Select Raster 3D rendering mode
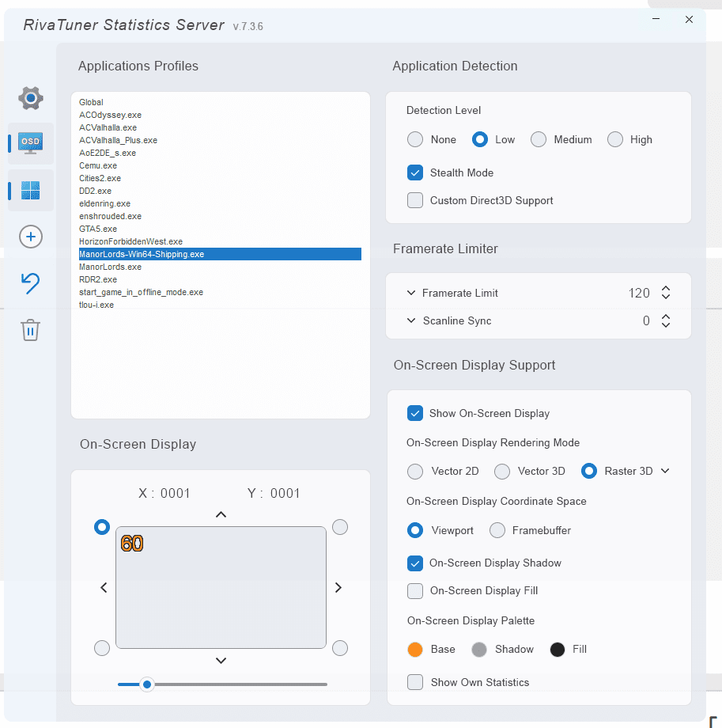 (589, 472)
